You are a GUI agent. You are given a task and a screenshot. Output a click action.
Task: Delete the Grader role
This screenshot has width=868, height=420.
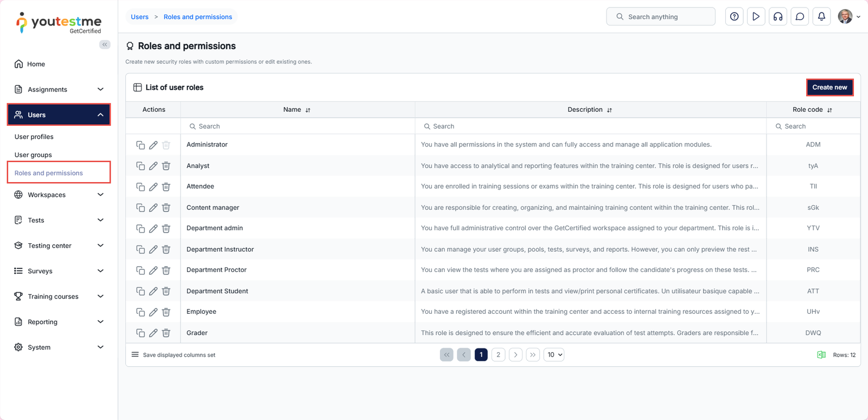coord(166,333)
